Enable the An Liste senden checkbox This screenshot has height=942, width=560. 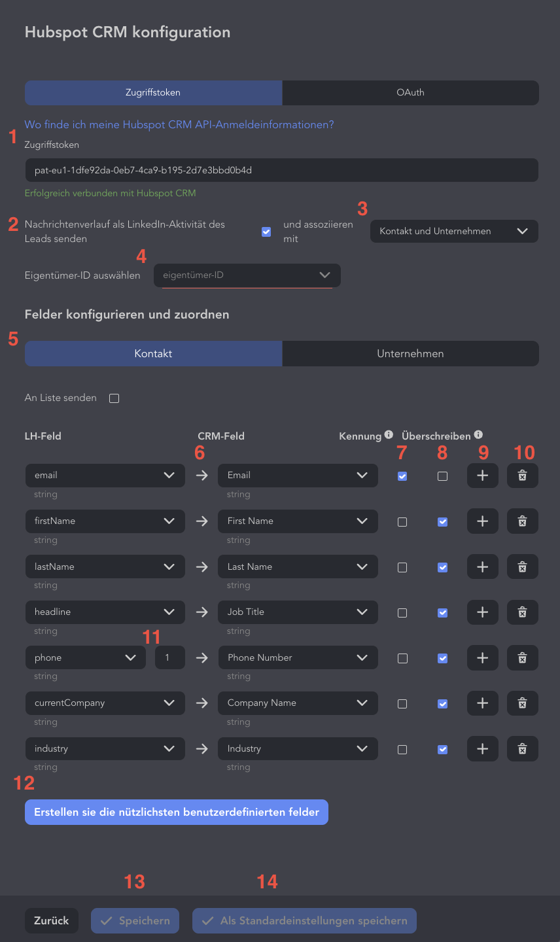coord(114,398)
